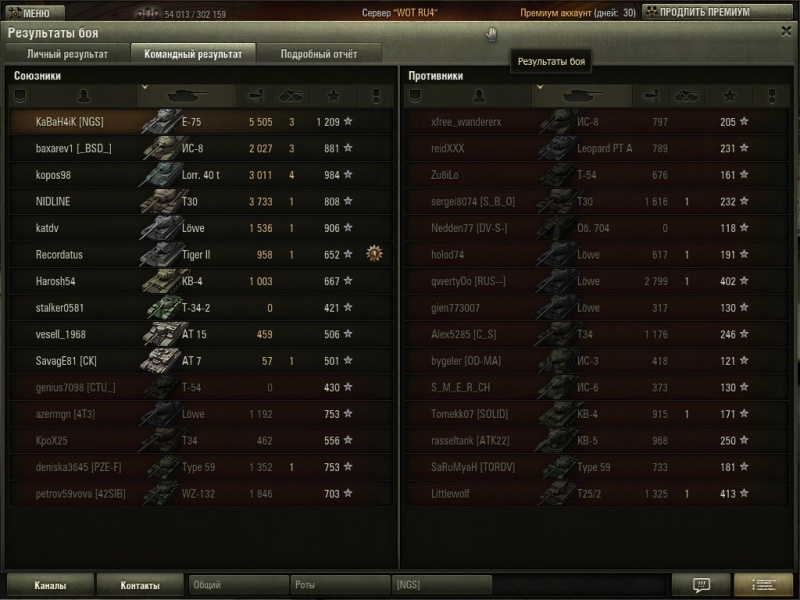Open the Контакты contacts button

pyautogui.click(x=141, y=584)
